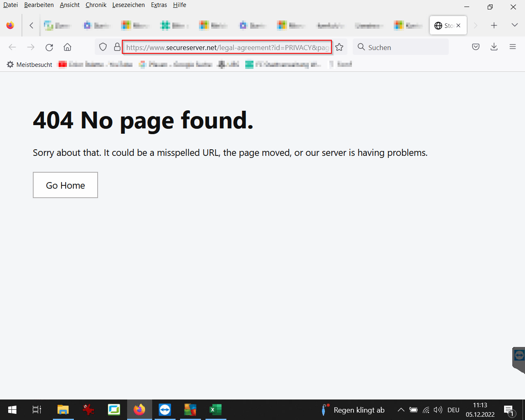Click into the Suchen search box

(401, 47)
